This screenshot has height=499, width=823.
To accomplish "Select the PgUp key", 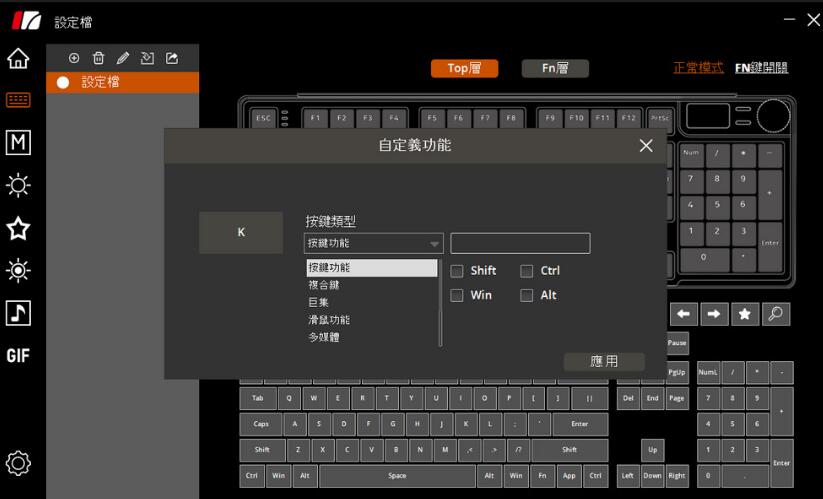I will (677, 372).
